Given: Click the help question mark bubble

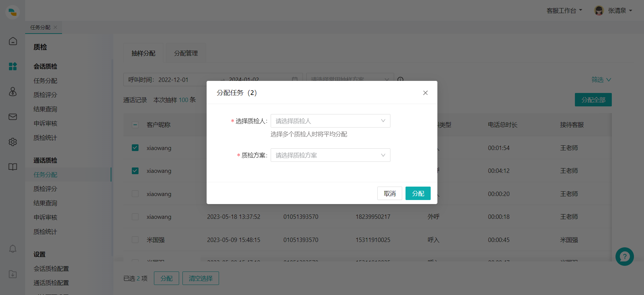Looking at the screenshot, I should tap(624, 257).
